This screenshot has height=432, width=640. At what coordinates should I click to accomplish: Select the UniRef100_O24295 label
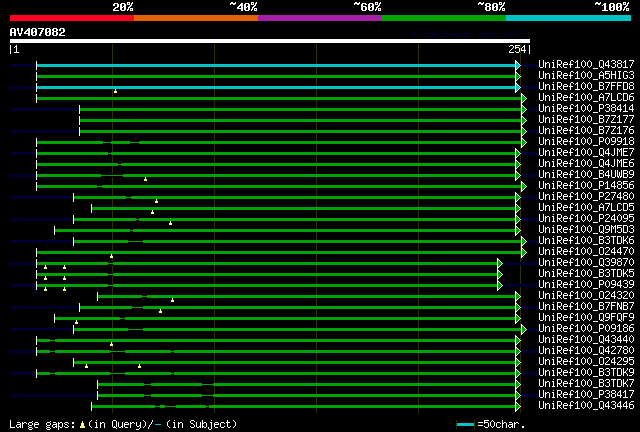click(x=586, y=362)
